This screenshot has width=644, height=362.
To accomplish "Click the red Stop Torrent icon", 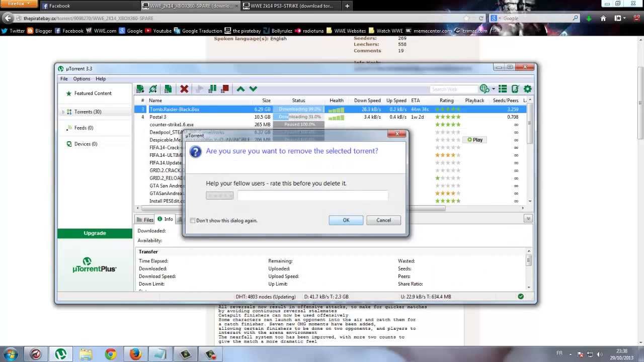I will [x=225, y=89].
